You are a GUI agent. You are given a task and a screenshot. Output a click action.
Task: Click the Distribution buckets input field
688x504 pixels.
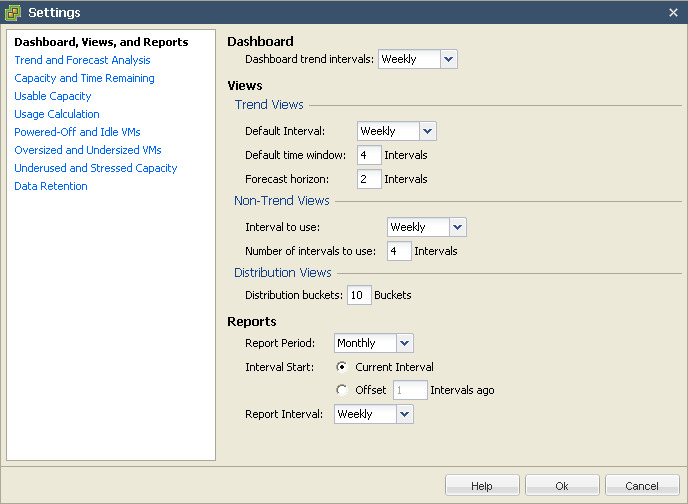point(359,295)
